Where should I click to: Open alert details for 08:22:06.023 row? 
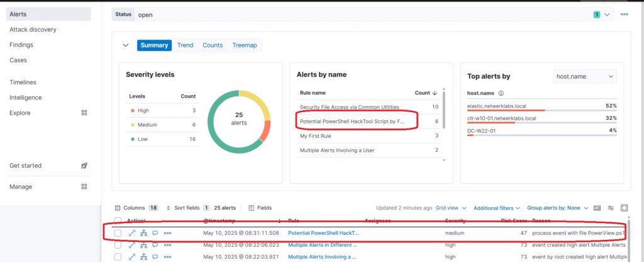point(132,245)
